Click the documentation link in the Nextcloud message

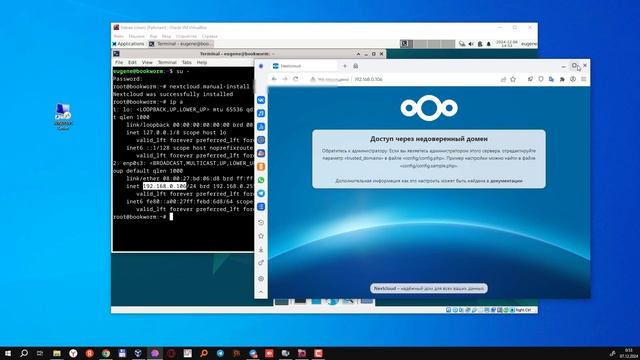(506, 180)
